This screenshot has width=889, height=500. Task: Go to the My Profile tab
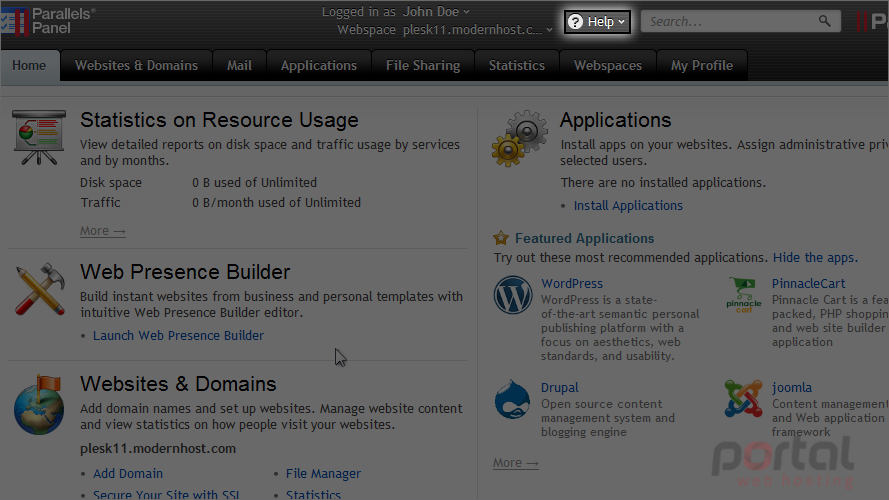click(702, 65)
